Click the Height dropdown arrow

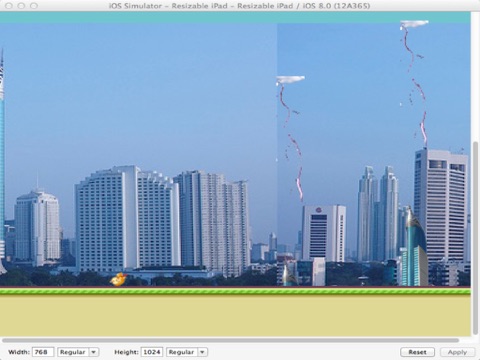(202, 352)
